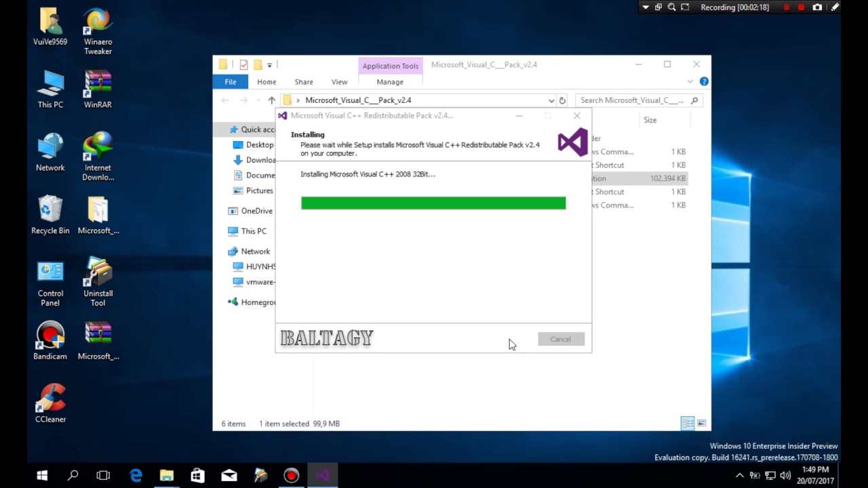Activate the pencil drawing tool in the recorder bar

pos(835,7)
